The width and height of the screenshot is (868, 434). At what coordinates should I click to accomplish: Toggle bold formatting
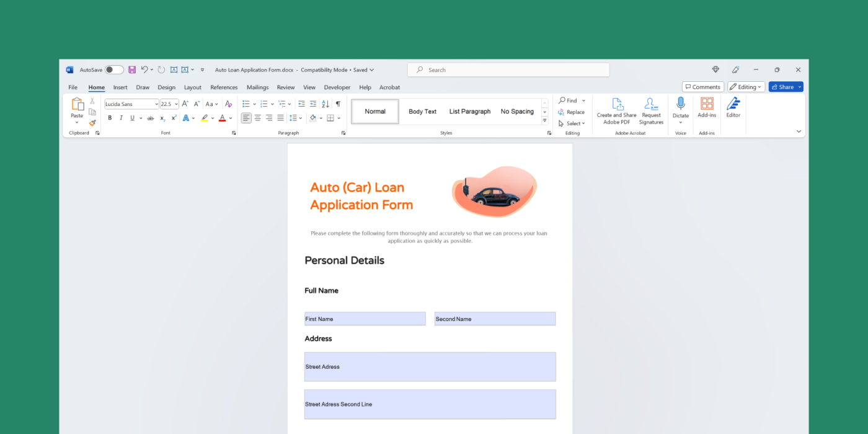[x=110, y=118]
